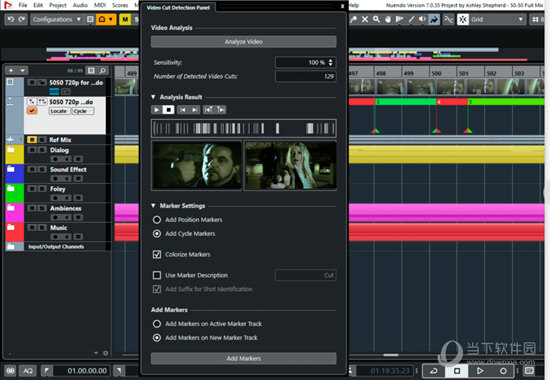Select the Play speaker tool
Image resolution: width=550 pixels, height=380 pixels.
[x=422, y=19]
